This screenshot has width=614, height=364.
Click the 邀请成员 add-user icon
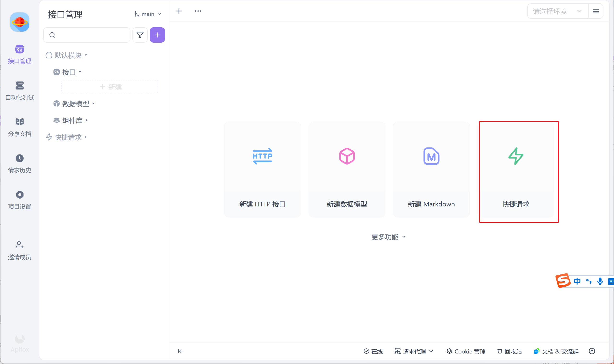[20, 245]
